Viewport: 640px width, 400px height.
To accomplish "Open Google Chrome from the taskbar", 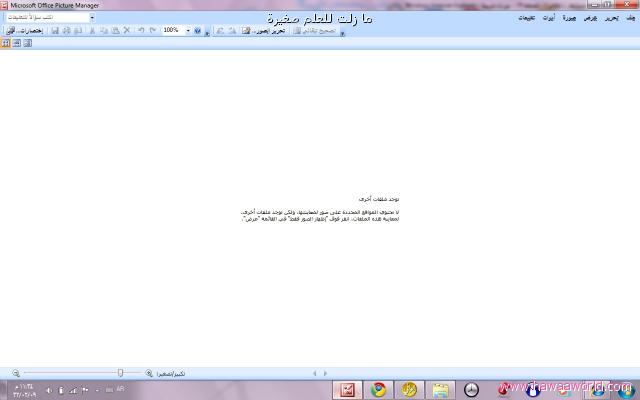I will click(x=379, y=389).
